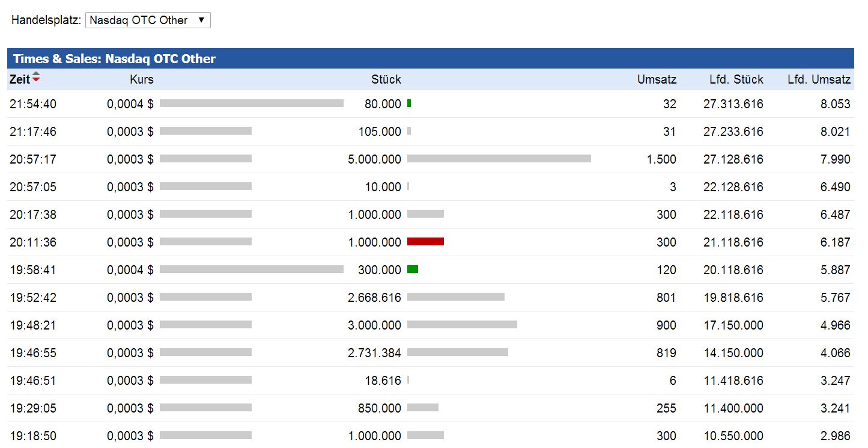Select the 20:11:36 time entry
This screenshot has height=448, width=868.
33,242
